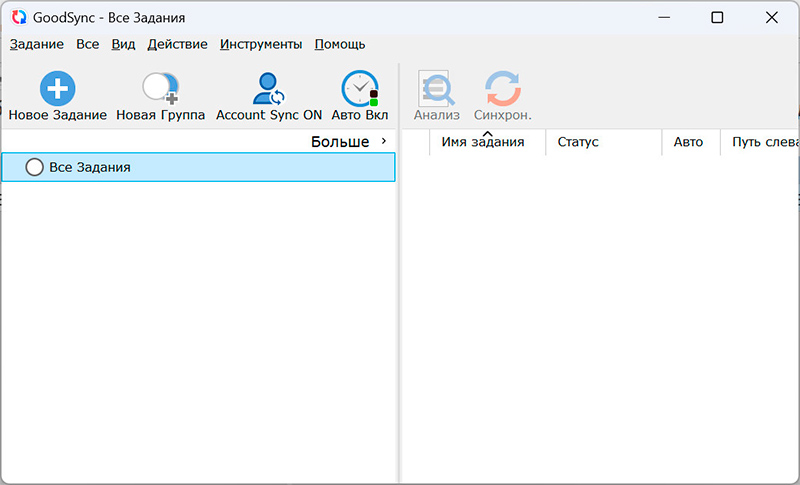Sort by Имя задания column header

pos(483,142)
